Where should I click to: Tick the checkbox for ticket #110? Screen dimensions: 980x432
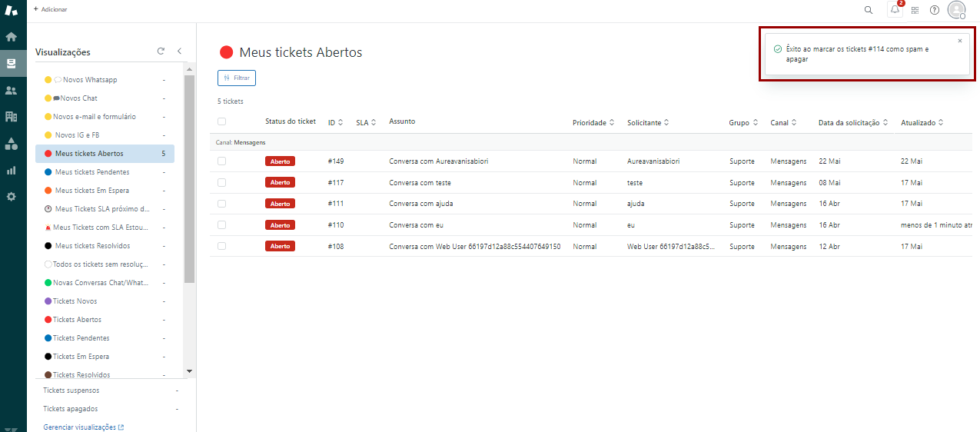(221, 225)
